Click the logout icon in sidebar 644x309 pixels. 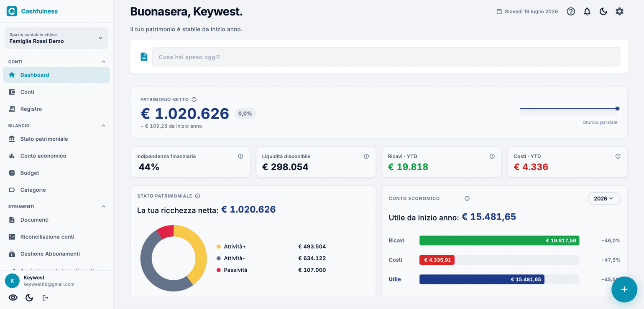pyautogui.click(x=46, y=298)
